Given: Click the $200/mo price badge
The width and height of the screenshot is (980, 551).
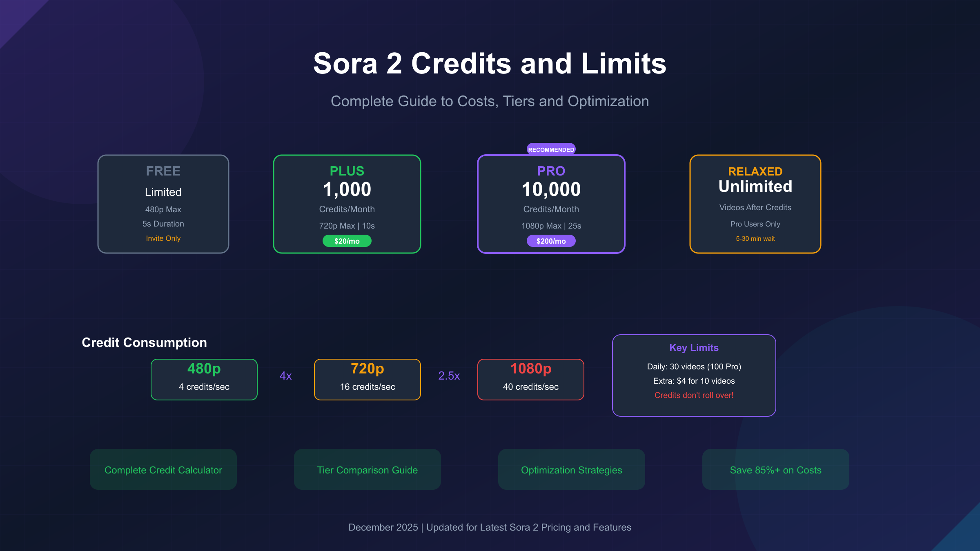Looking at the screenshot, I should (x=551, y=241).
